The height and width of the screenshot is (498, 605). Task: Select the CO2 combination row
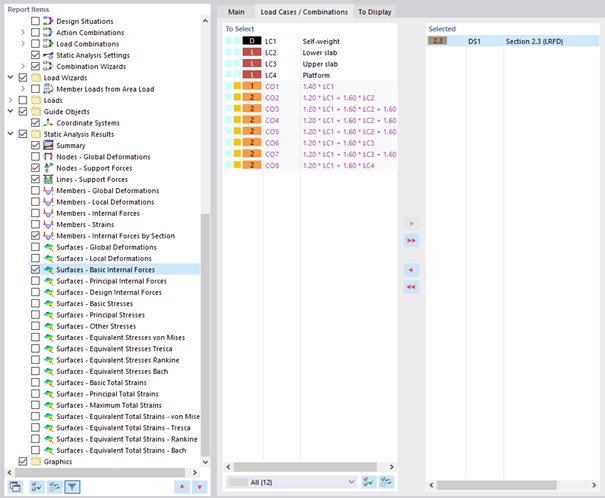click(310, 98)
